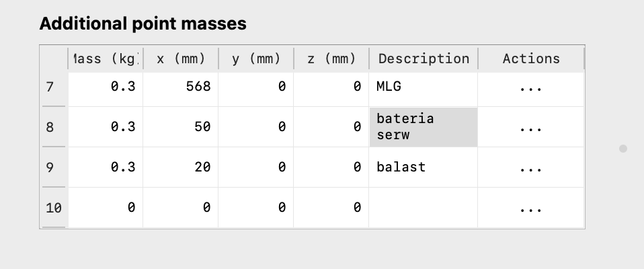Open actions menu for MLG row
This screenshot has width=644, height=269.
(x=530, y=87)
